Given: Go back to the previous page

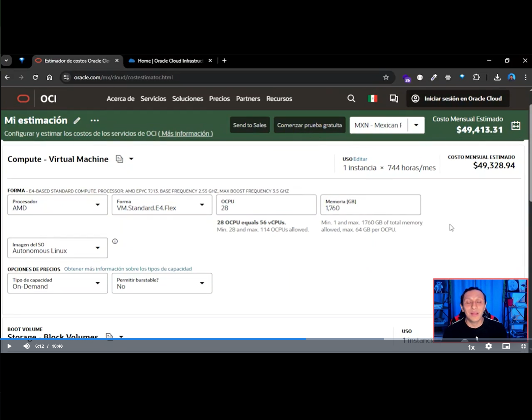Looking at the screenshot, I should 7,77.
